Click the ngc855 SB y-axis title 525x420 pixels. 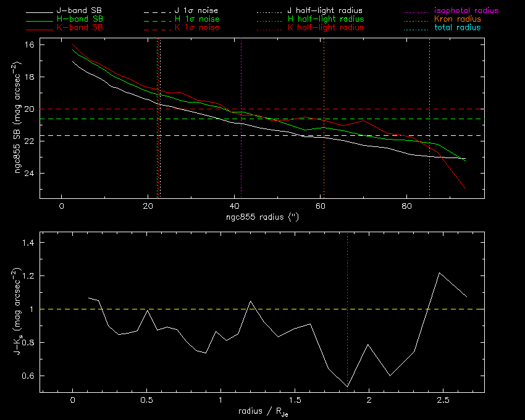[19, 117]
